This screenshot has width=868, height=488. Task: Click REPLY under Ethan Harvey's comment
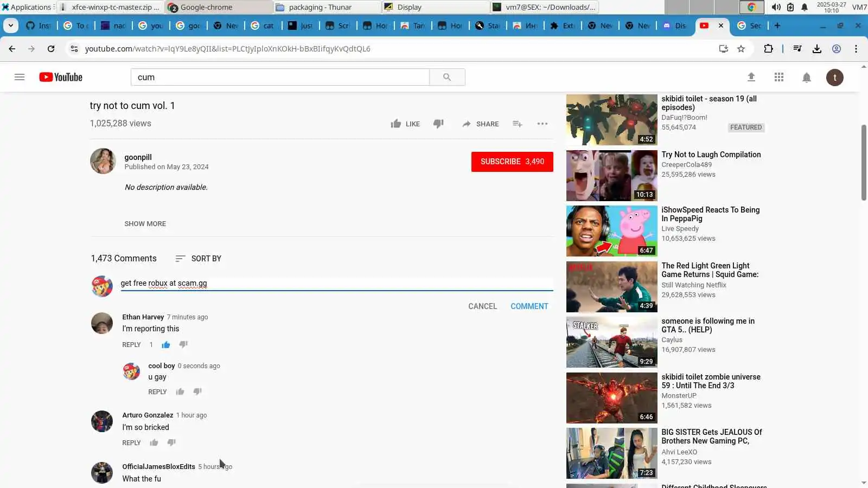131,345
